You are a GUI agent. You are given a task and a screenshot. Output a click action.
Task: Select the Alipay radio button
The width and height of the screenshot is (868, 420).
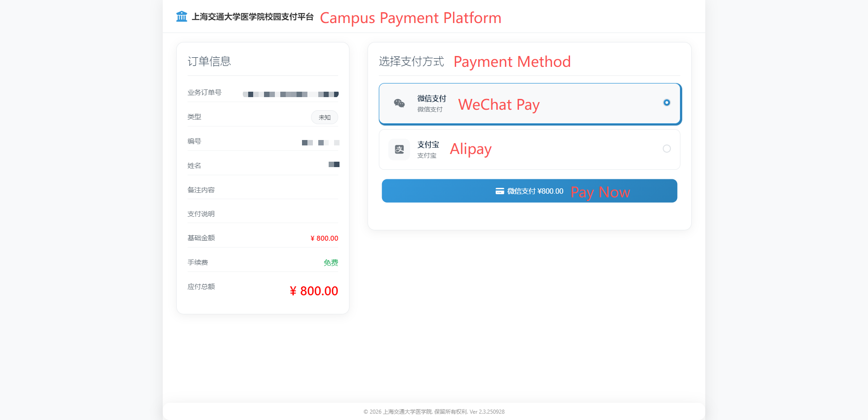[666, 149]
